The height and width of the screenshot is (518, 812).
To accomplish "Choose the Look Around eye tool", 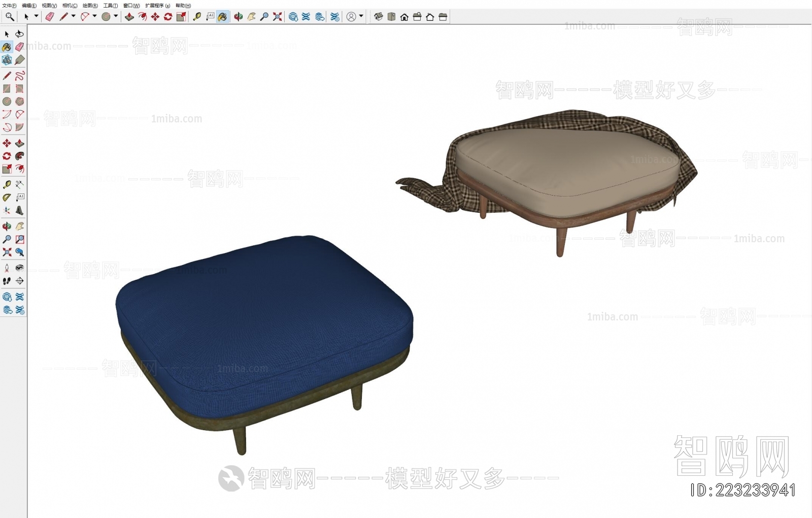I will click(19, 268).
